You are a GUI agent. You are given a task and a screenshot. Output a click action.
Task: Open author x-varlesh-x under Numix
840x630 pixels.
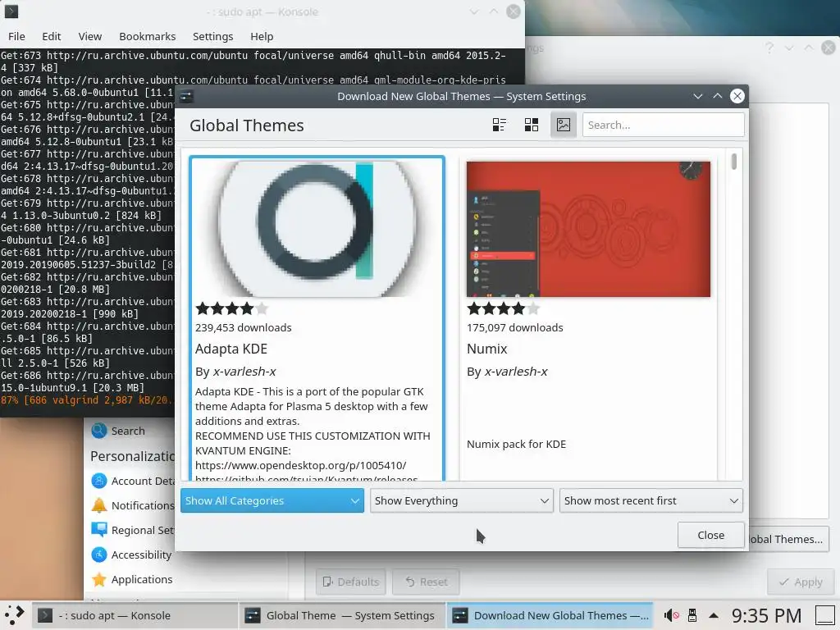click(x=516, y=372)
